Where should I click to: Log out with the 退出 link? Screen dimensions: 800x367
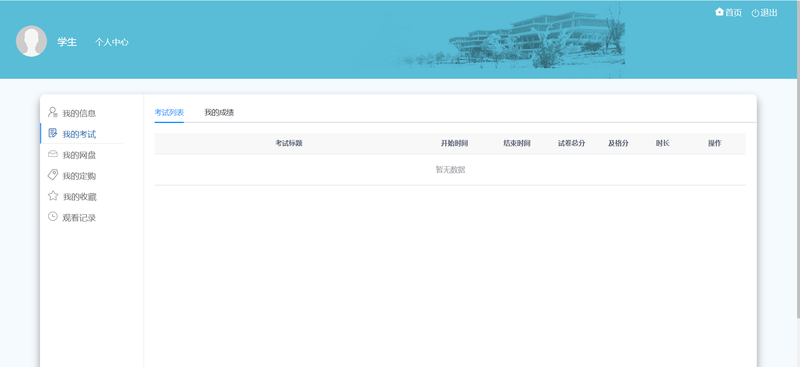[x=769, y=13]
